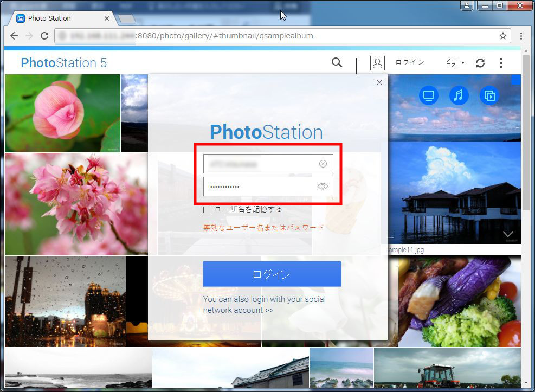Screen dimensions: 535x392
Task: Close the login dialog
Action: [x=379, y=82]
